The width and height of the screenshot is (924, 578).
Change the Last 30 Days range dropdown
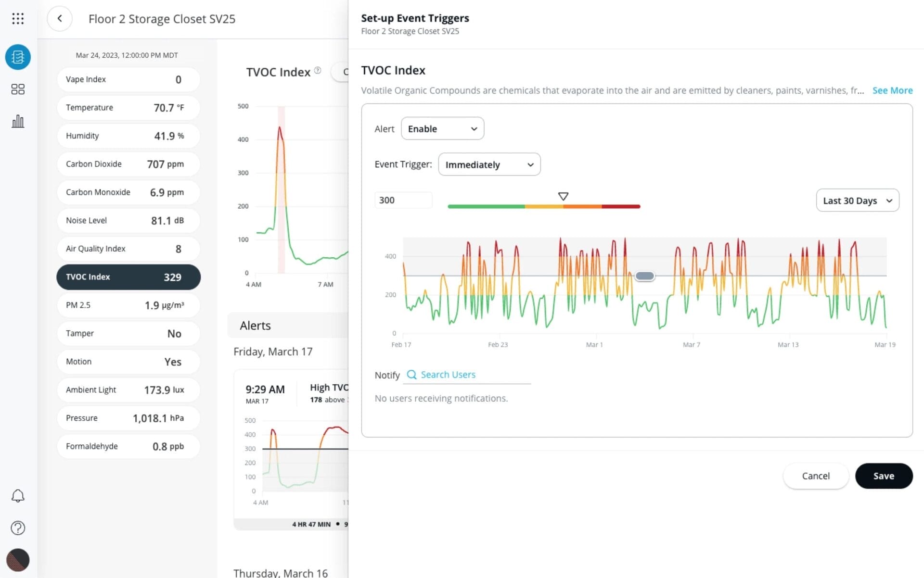coord(857,201)
